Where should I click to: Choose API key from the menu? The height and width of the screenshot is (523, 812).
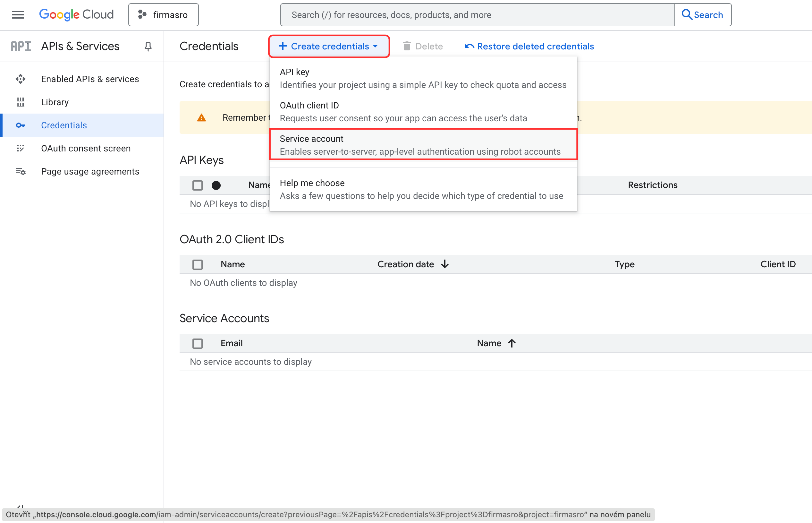click(423, 78)
